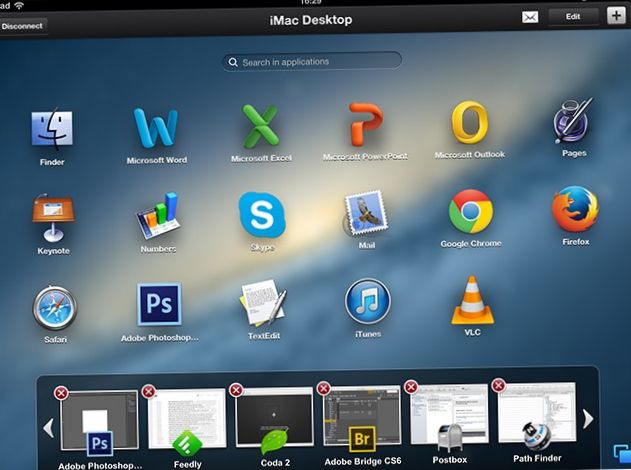631x470 pixels.
Task: Launch Microsoft Word
Action: pyautogui.click(x=156, y=128)
